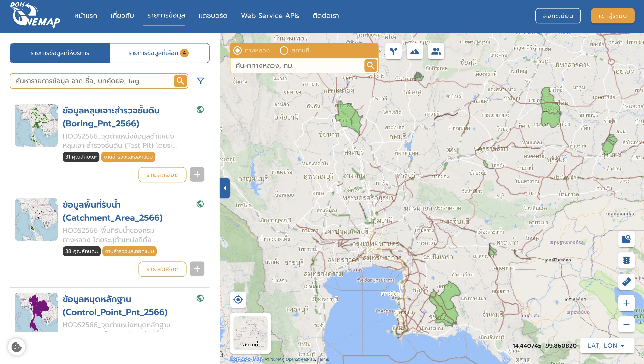Viewport: 644px width, 364px height.
Task: Select the ทางหลวง radio option
Action: coord(237,51)
